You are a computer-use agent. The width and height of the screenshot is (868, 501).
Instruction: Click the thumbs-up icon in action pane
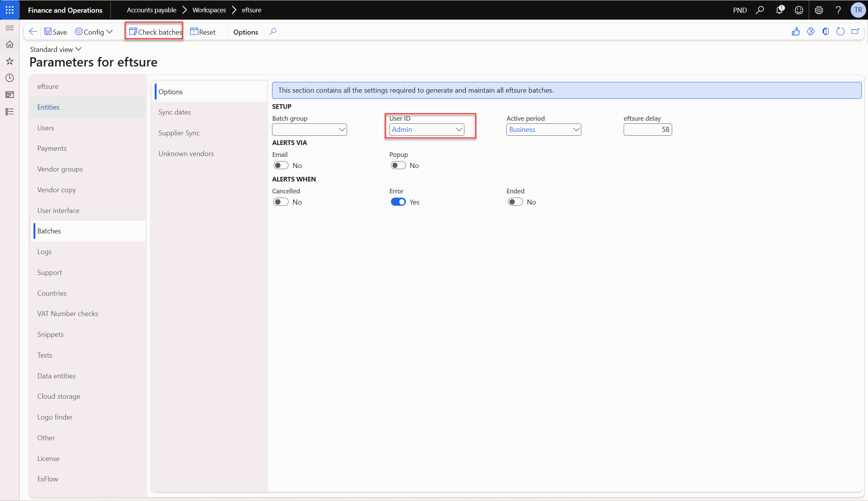(796, 32)
